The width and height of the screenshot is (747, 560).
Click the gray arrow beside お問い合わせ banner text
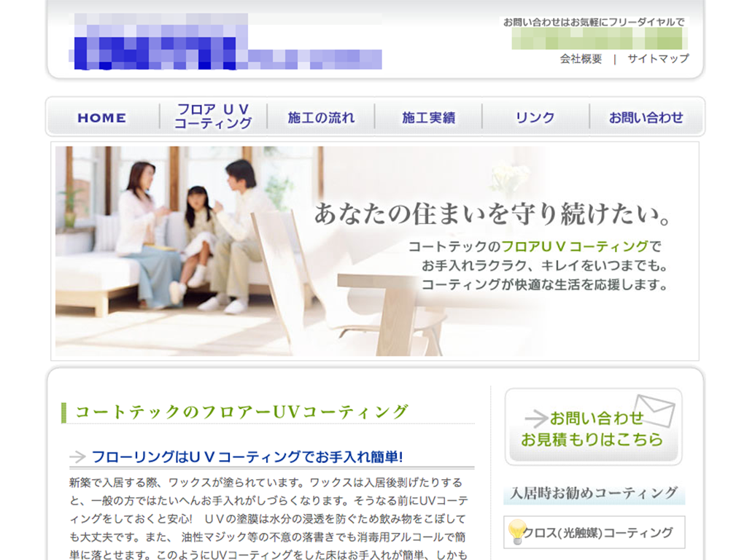click(x=536, y=419)
